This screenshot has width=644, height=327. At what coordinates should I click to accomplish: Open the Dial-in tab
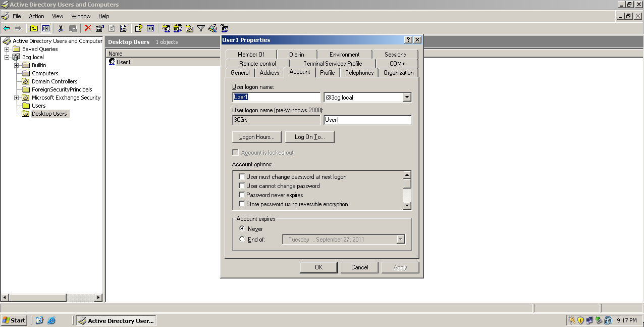(297, 55)
